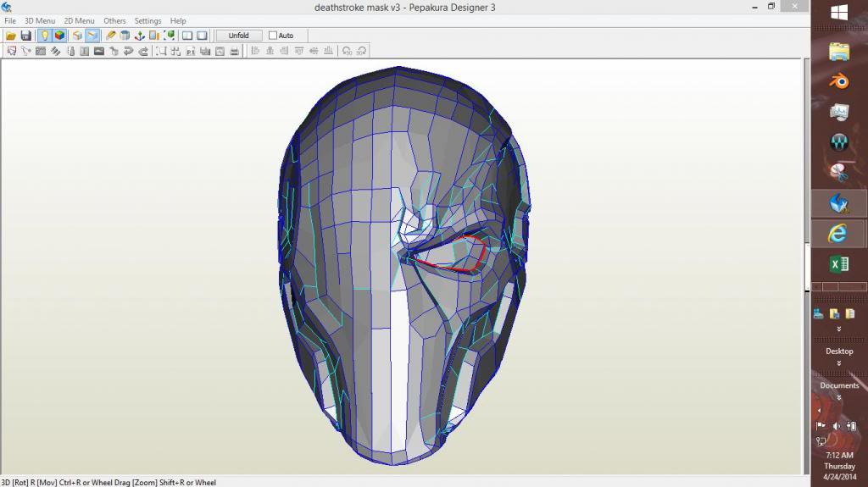Click the Windows Start button
The height and width of the screenshot is (487, 868).
point(839,13)
